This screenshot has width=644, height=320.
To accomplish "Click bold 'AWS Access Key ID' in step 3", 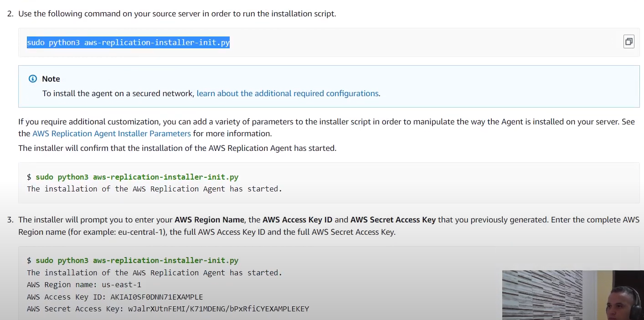I will pos(297,220).
